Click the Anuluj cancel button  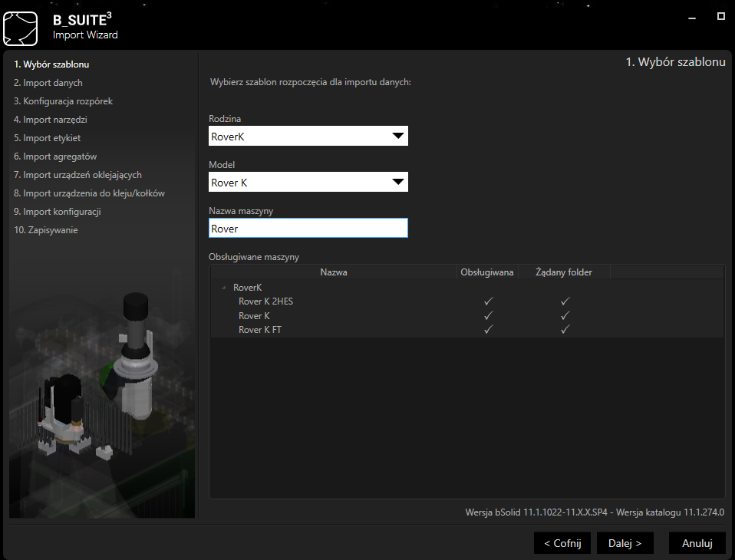pos(697,543)
